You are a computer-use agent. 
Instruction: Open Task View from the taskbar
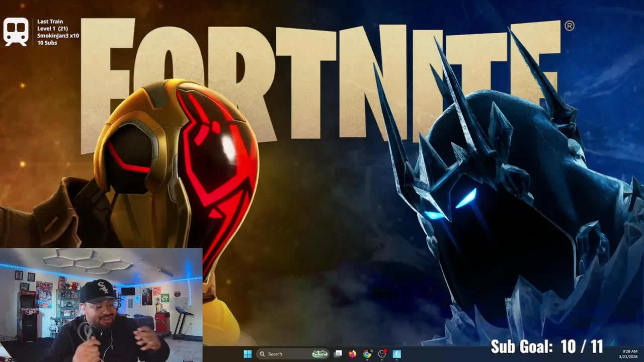point(338,354)
